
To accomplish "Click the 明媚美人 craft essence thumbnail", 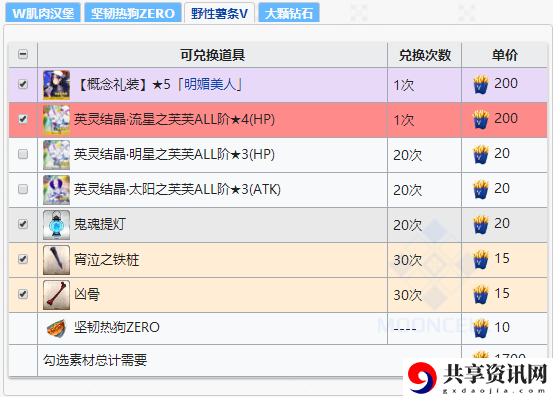I will 56,85.
